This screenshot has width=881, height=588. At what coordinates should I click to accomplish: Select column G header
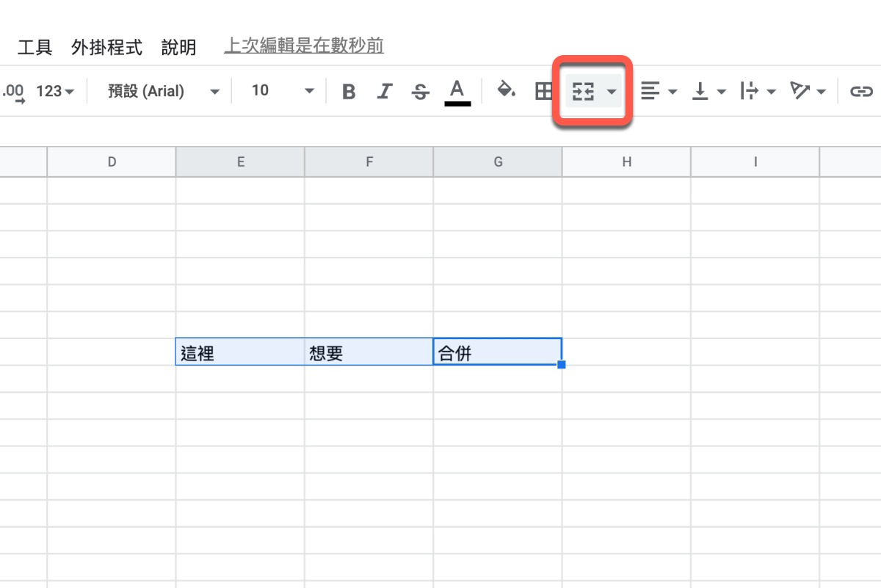(498, 162)
